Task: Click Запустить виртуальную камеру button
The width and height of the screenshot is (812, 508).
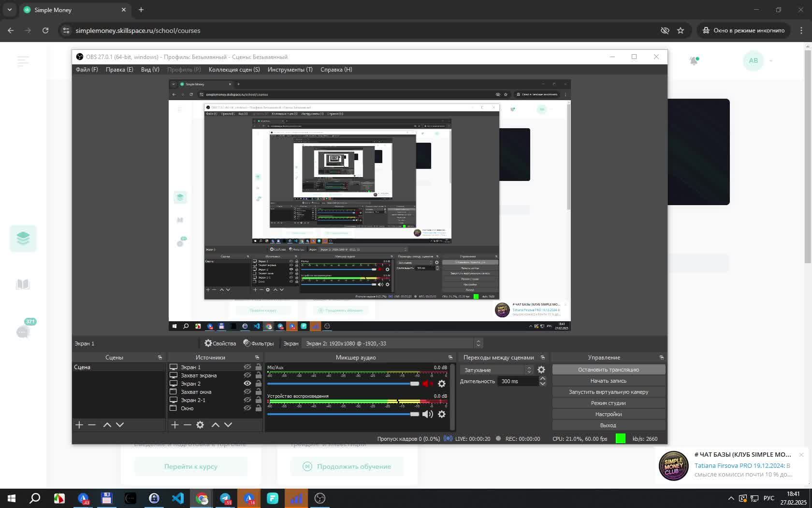Action: [609, 392]
